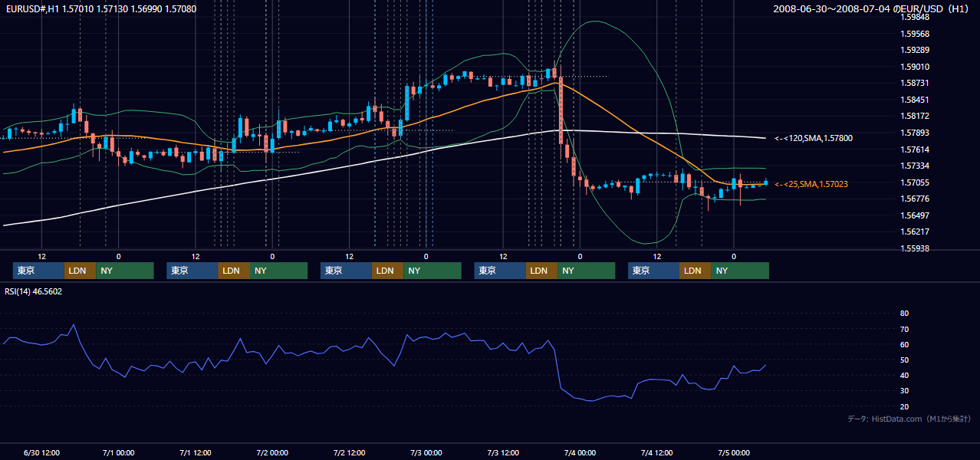Select price level 1.57893 on the axis
This screenshot has width=980, height=460.
point(915,133)
